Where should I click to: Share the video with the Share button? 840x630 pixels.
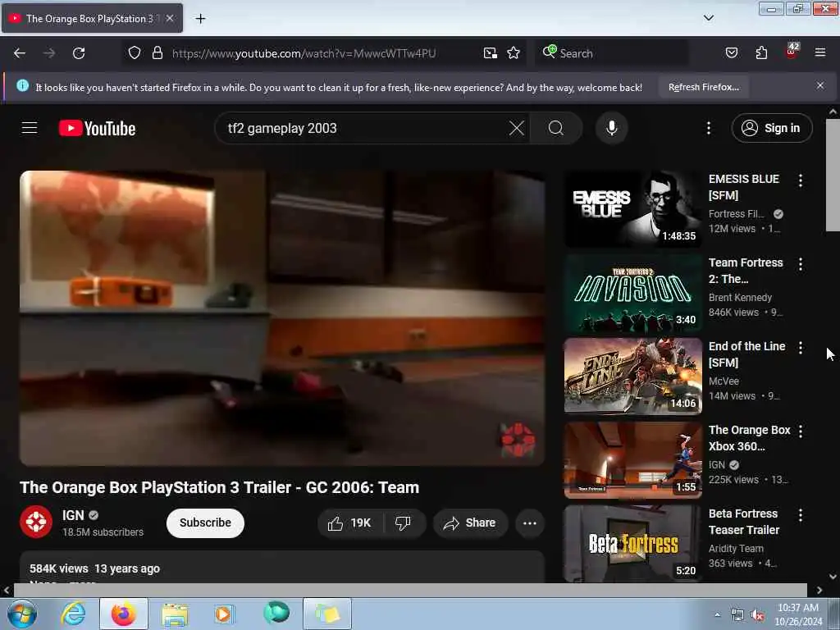(470, 523)
